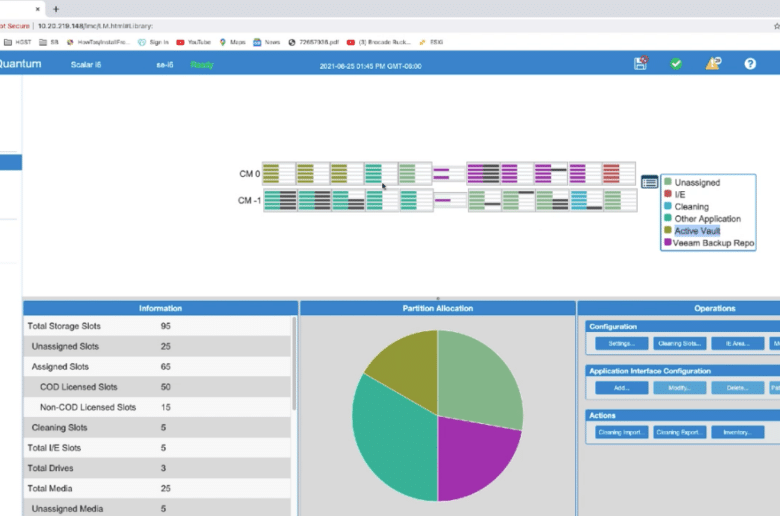
Task: Click the Partition Allocation panel header
Action: pyautogui.click(x=437, y=308)
